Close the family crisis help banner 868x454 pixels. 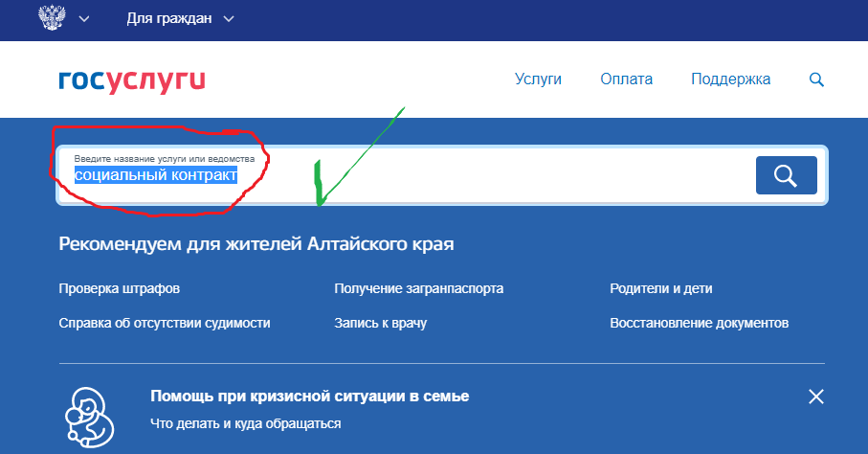click(816, 397)
